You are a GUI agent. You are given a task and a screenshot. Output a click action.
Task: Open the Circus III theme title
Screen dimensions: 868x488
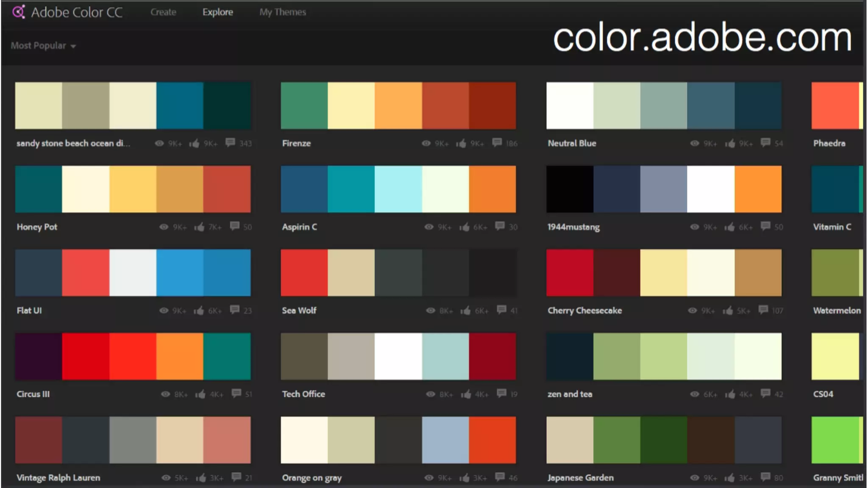tap(33, 394)
